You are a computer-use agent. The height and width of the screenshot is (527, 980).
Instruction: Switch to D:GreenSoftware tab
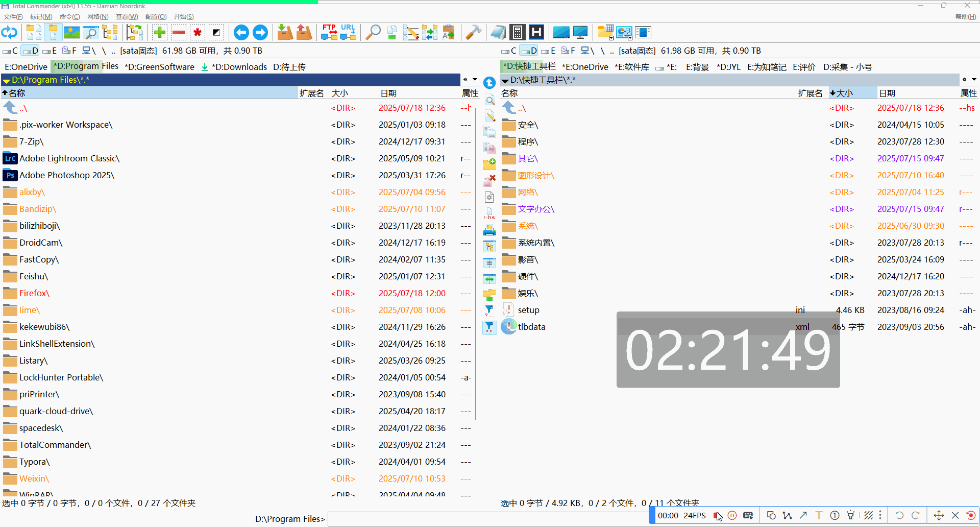tap(159, 67)
